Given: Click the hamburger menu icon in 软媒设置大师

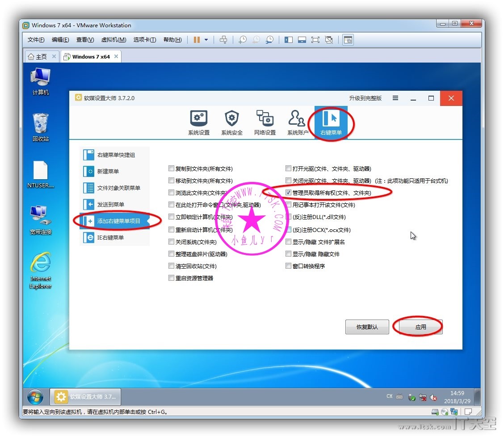Looking at the screenshot, I should coord(395,98).
